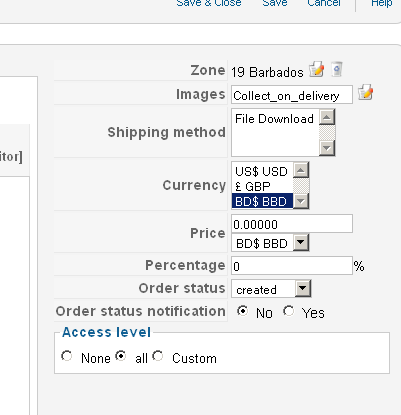Click Save & Close in the toolbar
This screenshot has height=415, width=401.
tap(209, 3)
